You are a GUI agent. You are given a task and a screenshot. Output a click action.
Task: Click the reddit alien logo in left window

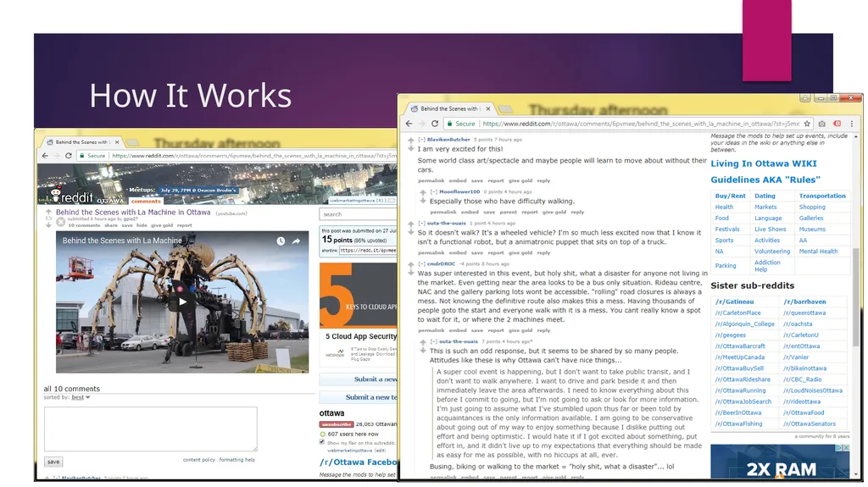(x=55, y=195)
